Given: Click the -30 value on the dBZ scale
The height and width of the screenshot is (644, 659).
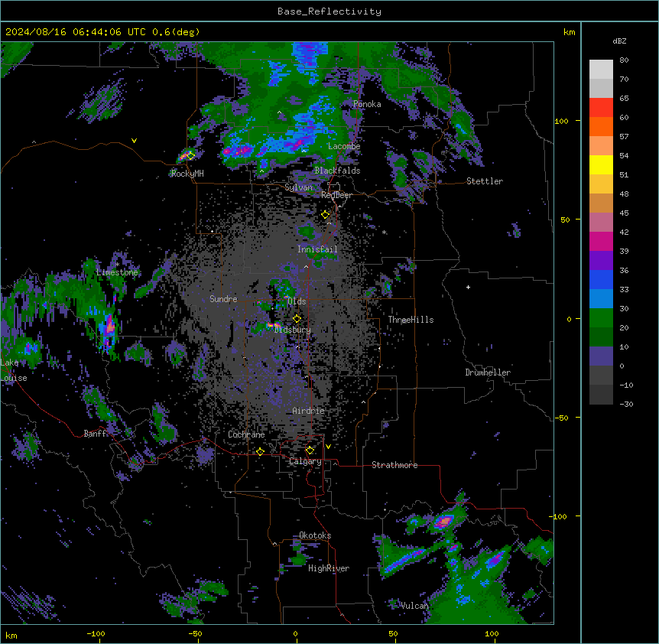Looking at the screenshot, I should point(626,404).
